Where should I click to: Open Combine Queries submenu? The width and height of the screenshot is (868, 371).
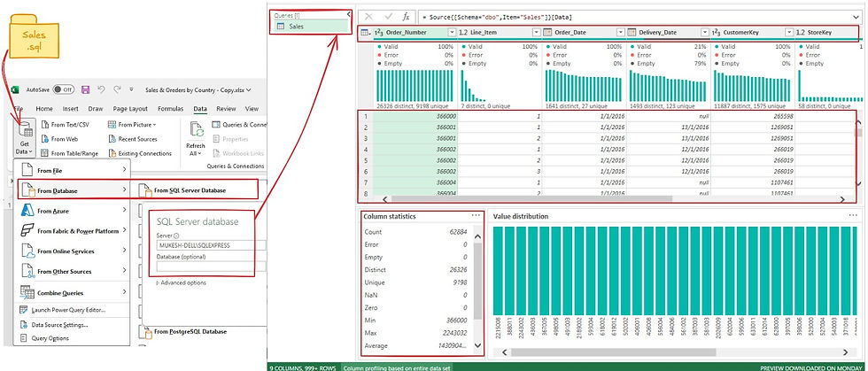pyautogui.click(x=74, y=292)
